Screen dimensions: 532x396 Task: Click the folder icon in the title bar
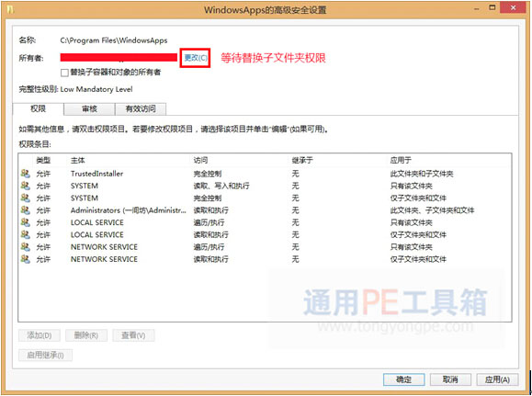pyautogui.click(x=10, y=9)
